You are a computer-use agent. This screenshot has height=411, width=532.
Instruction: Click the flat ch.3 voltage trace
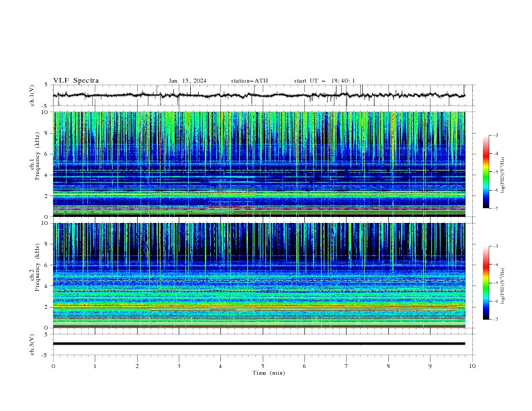click(259, 344)
